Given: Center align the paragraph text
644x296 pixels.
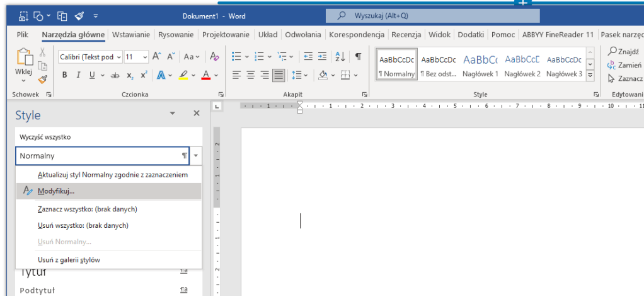Looking at the screenshot, I should 250,75.
